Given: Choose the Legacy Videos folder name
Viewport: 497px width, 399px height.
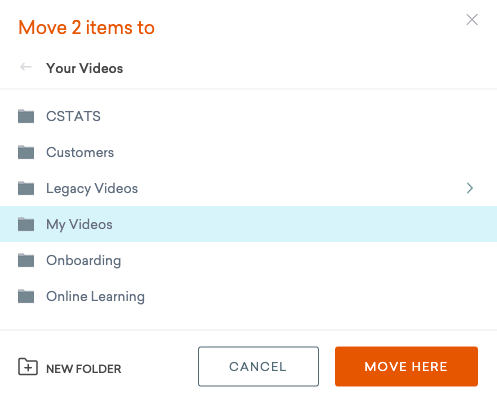Looking at the screenshot, I should (x=92, y=189).
